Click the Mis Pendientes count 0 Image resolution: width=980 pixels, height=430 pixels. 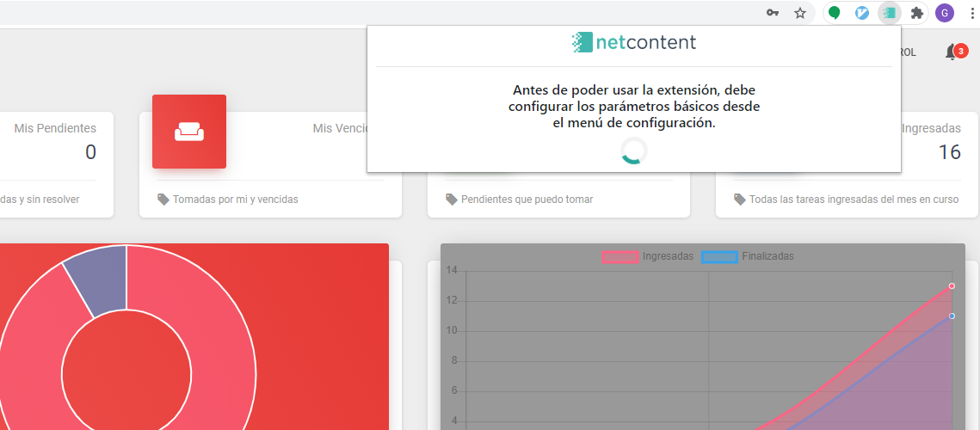(x=90, y=152)
